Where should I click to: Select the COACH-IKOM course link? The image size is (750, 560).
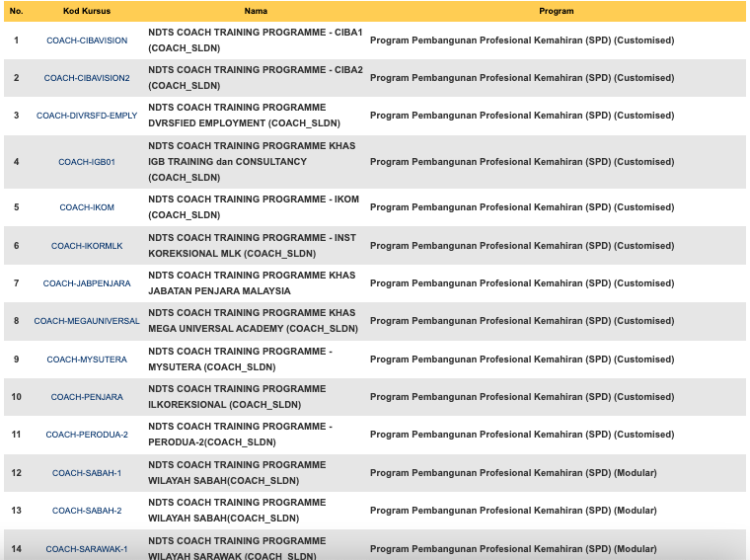click(87, 208)
